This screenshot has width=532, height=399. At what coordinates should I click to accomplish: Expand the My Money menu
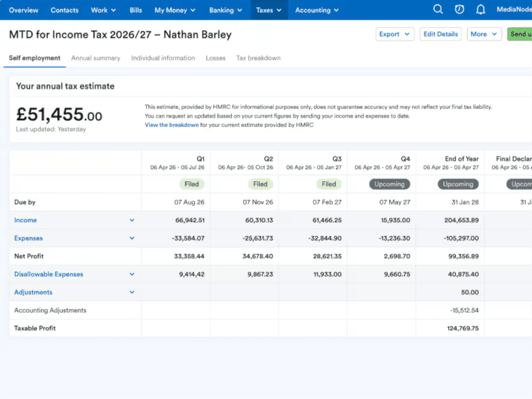pyautogui.click(x=174, y=10)
